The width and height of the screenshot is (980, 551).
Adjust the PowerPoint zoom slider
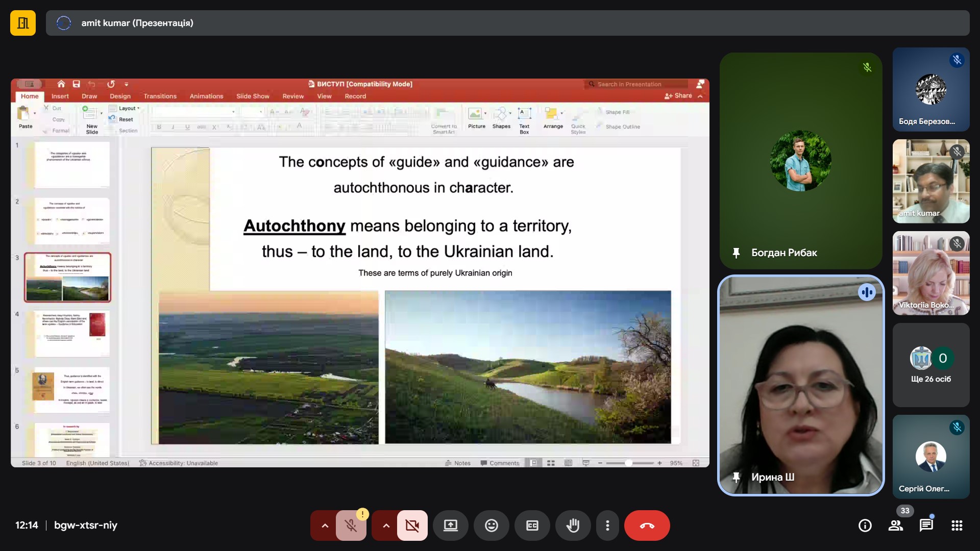[629, 463]
